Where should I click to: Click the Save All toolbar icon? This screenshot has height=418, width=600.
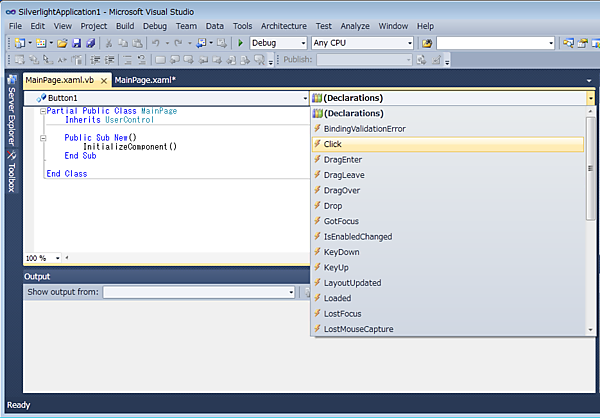[x=91, y=43]
